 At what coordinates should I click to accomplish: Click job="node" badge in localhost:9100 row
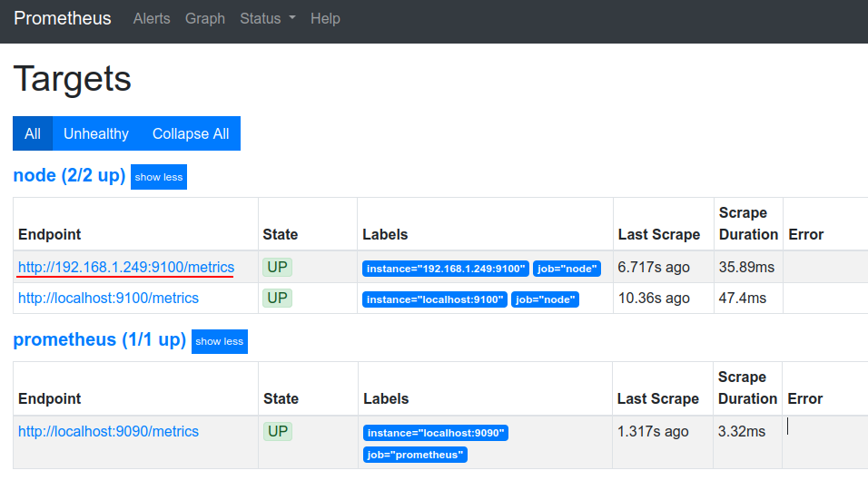[546, 299]
